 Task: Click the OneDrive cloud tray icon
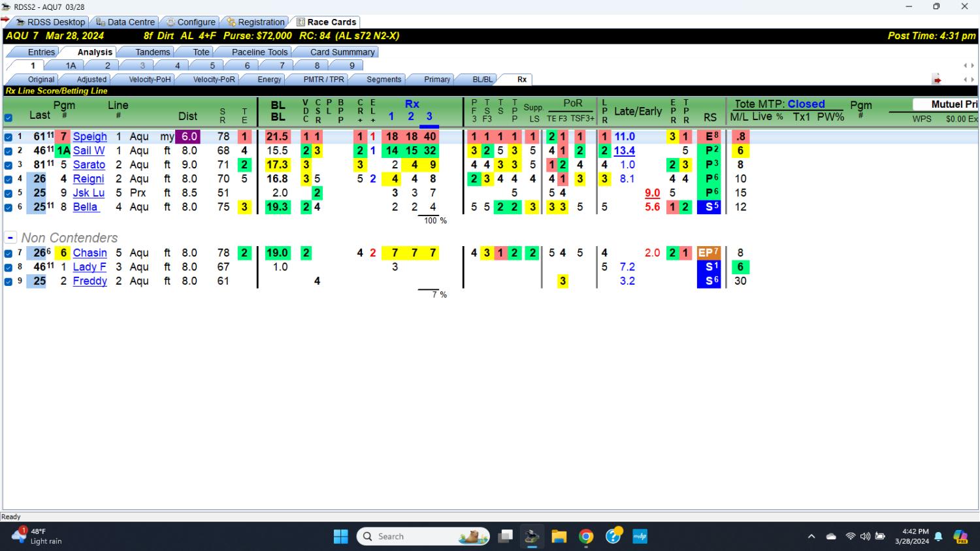pyautogui.click(x=831, y=537)
